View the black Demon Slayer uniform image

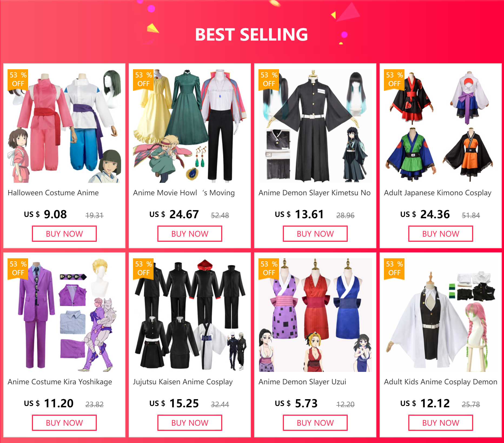[315, 126]
